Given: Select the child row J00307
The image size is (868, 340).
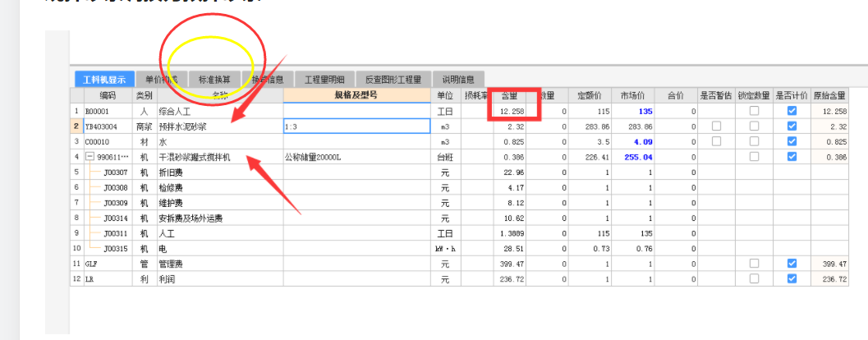Looking at the screenshot, I should [x=117, y=172].
